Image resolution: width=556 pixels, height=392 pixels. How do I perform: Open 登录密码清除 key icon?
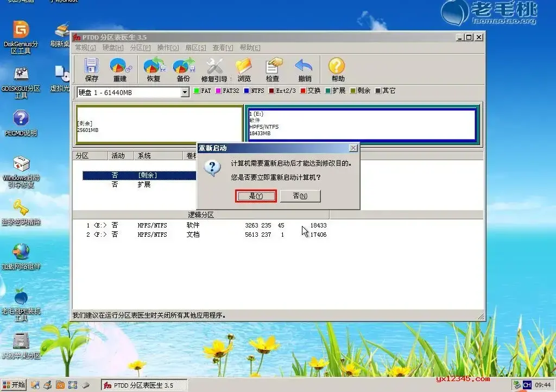21,212
